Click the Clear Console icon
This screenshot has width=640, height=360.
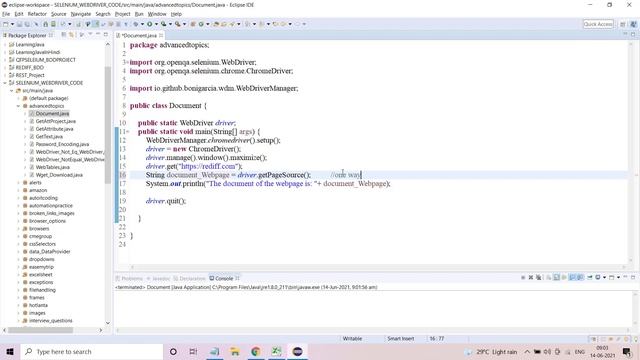tap(549, 278)
